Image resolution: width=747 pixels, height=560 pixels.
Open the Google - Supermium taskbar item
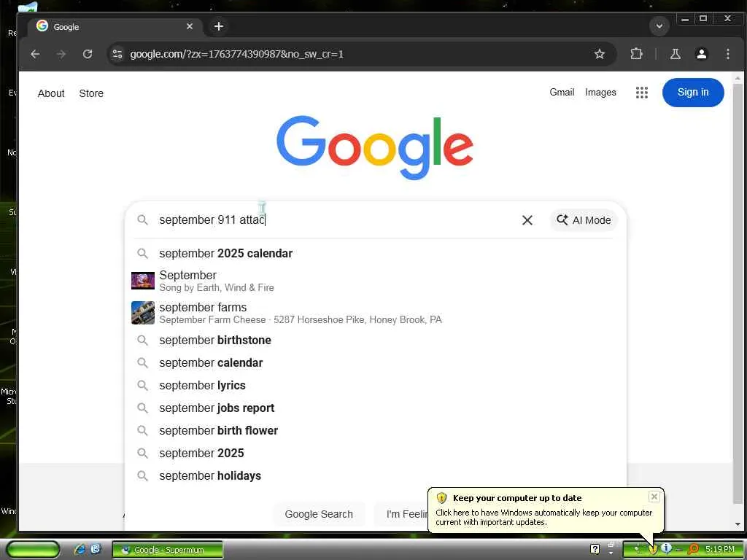pyautogui.click(x=168, y=550)
